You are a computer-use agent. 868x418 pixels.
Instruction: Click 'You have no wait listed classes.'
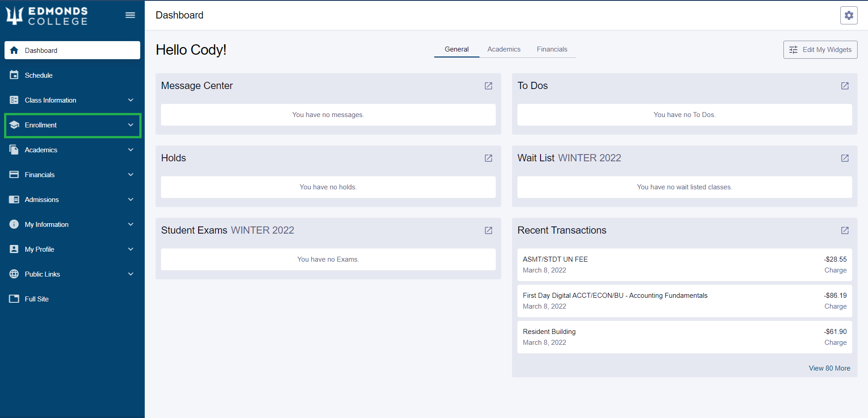(x=684, y=187)
